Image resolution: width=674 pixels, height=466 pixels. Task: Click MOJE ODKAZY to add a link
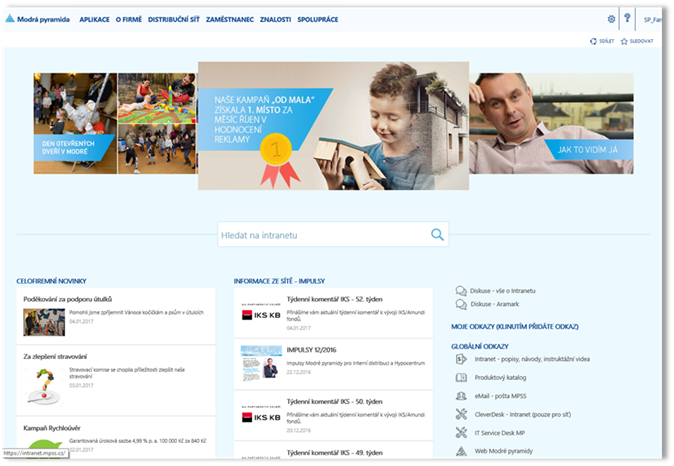click(515, 326)
